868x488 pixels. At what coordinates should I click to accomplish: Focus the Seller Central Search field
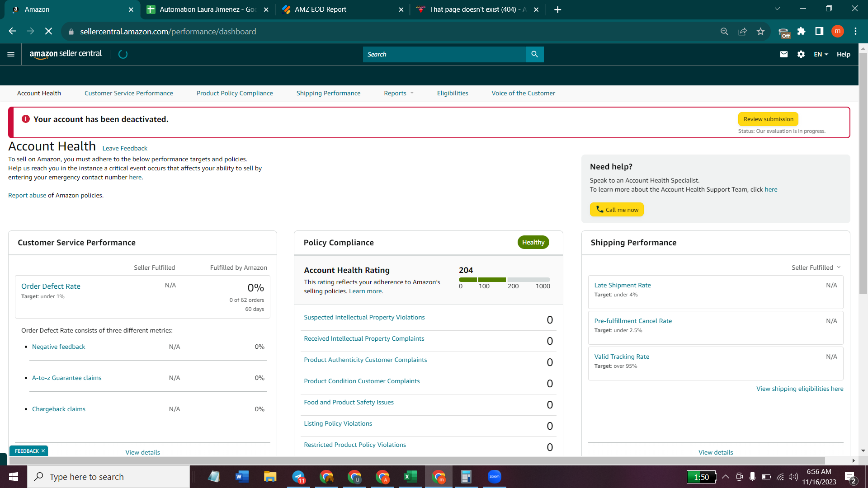coord(444,54)
